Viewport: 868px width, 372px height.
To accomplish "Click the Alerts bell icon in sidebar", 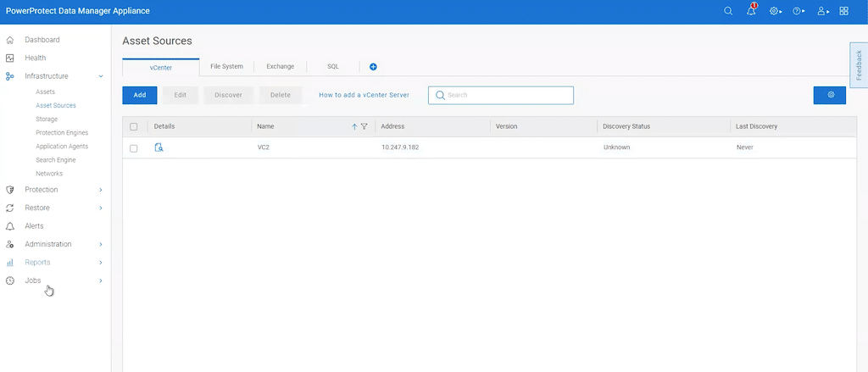I will pos(9,226).
